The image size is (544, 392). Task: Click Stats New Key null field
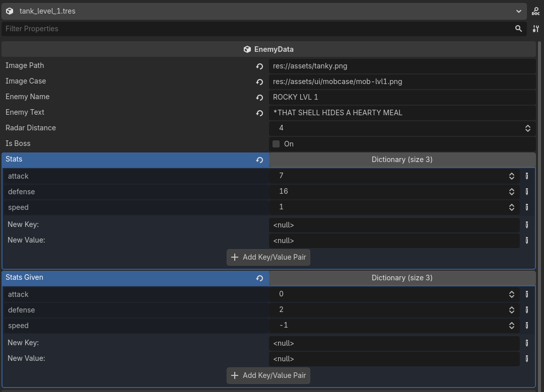394,225
